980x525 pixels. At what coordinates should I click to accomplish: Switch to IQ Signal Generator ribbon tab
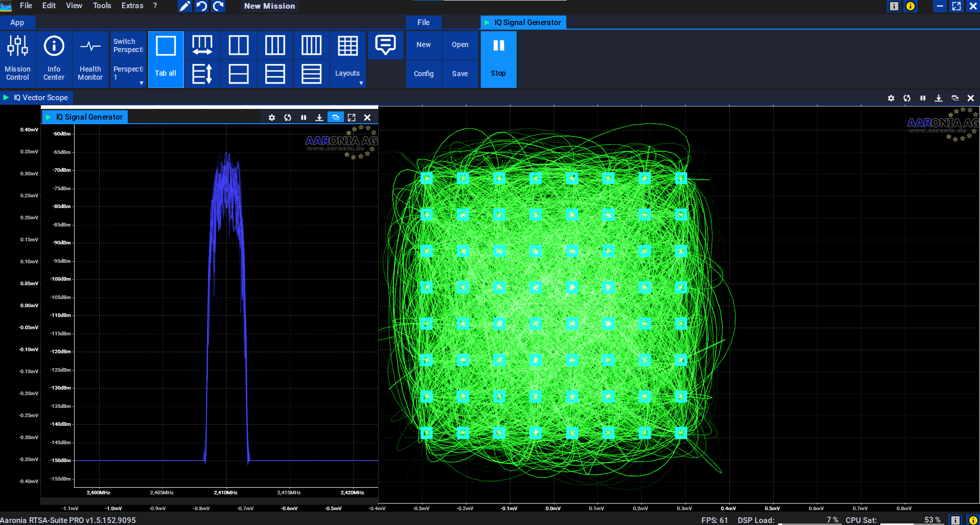(x=523, y=22)
